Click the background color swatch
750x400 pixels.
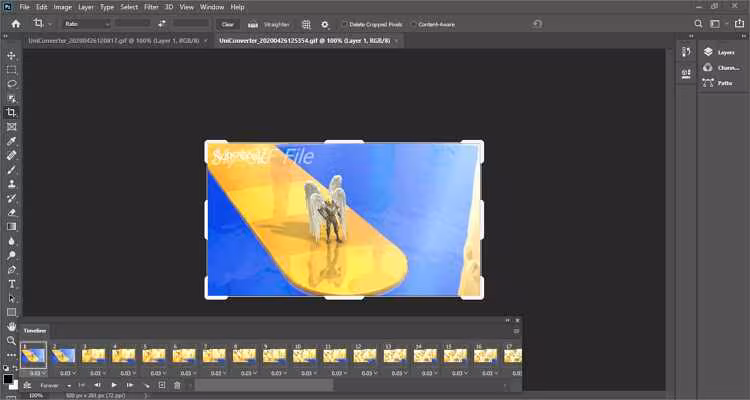tap(14, 384)
